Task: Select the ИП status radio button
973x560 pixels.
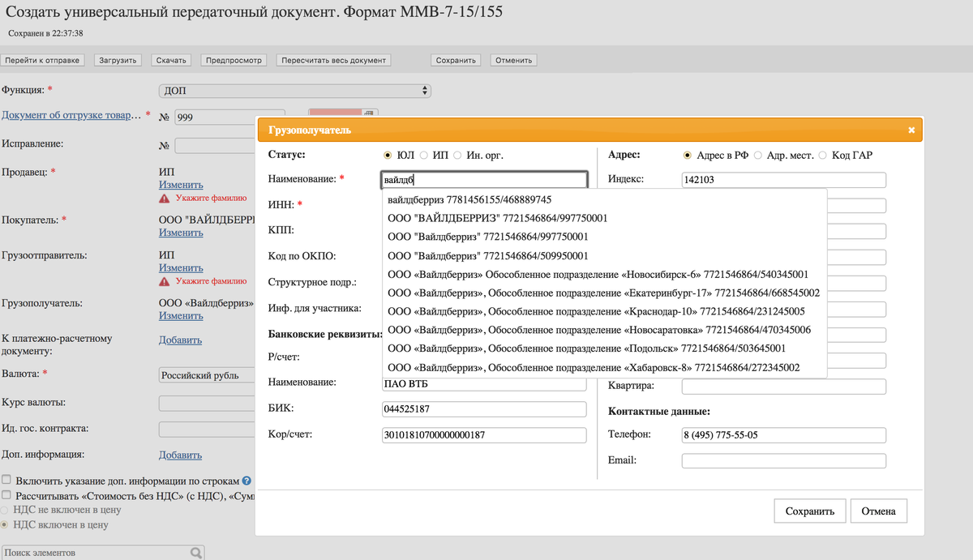Action: point(423,155)
